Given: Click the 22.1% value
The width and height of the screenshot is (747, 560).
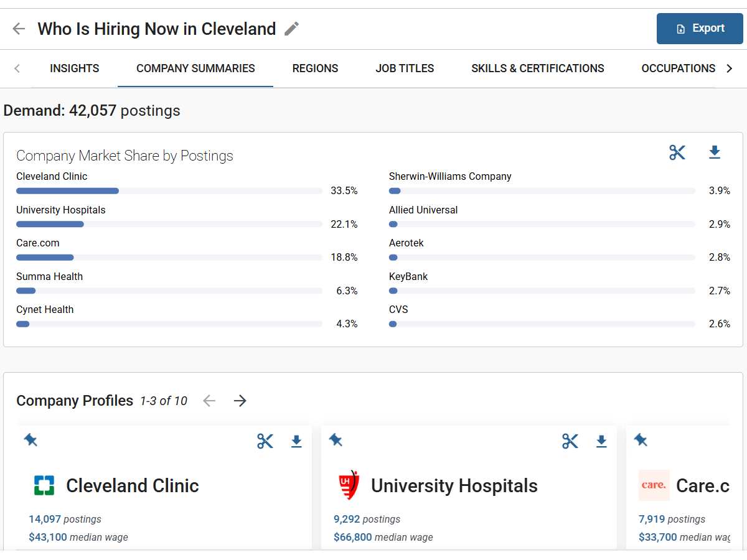Looking at the screenshot, I should (344, 224).
